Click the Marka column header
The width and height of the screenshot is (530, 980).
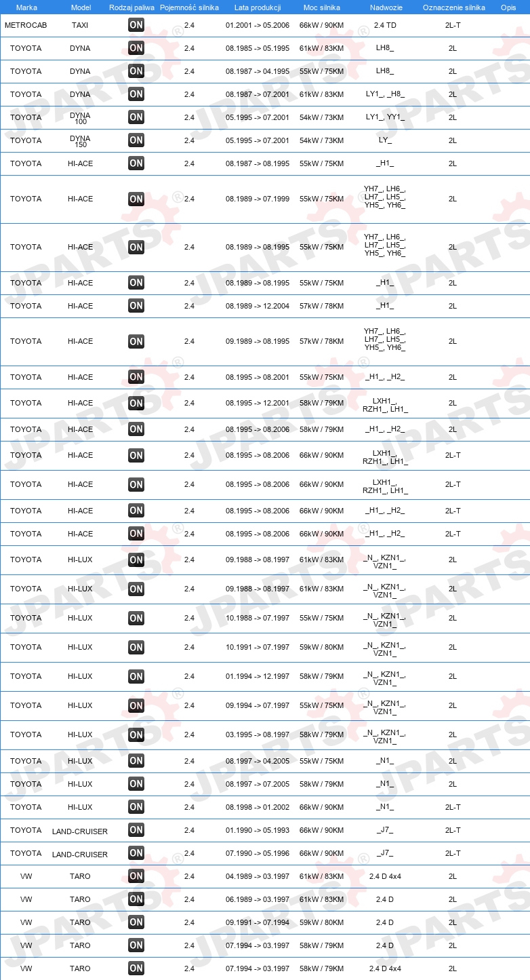tap(26, 7)
